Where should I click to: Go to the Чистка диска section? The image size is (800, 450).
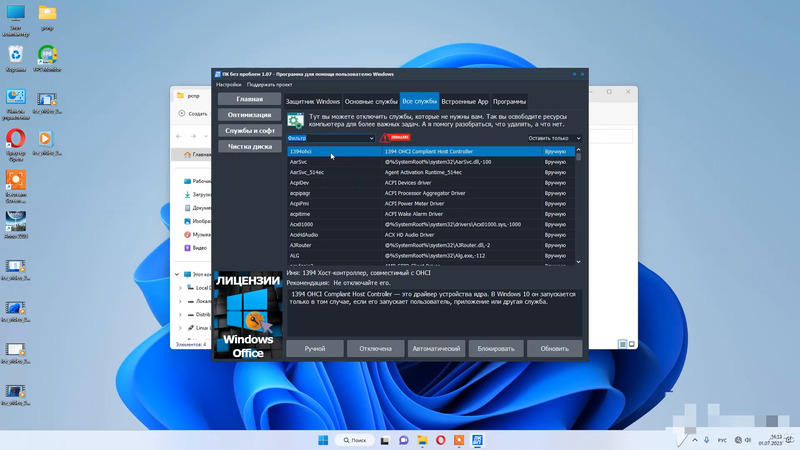pos(249,146)
